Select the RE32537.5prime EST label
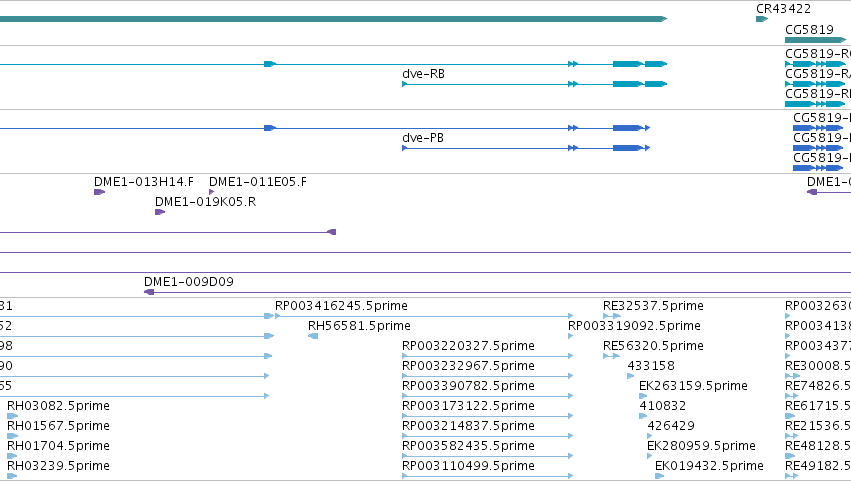851x481 pixels. pos(653,306)
